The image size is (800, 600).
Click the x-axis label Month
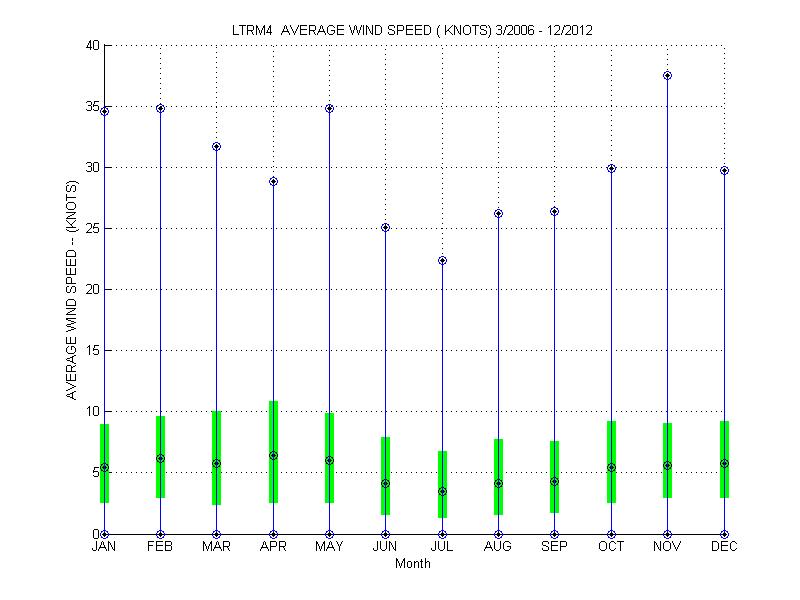point(412,563)
